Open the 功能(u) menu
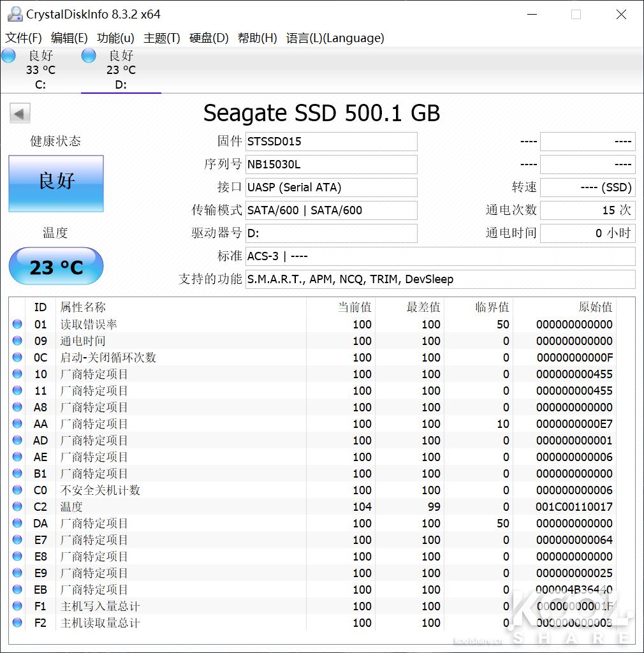 [115, 38]
